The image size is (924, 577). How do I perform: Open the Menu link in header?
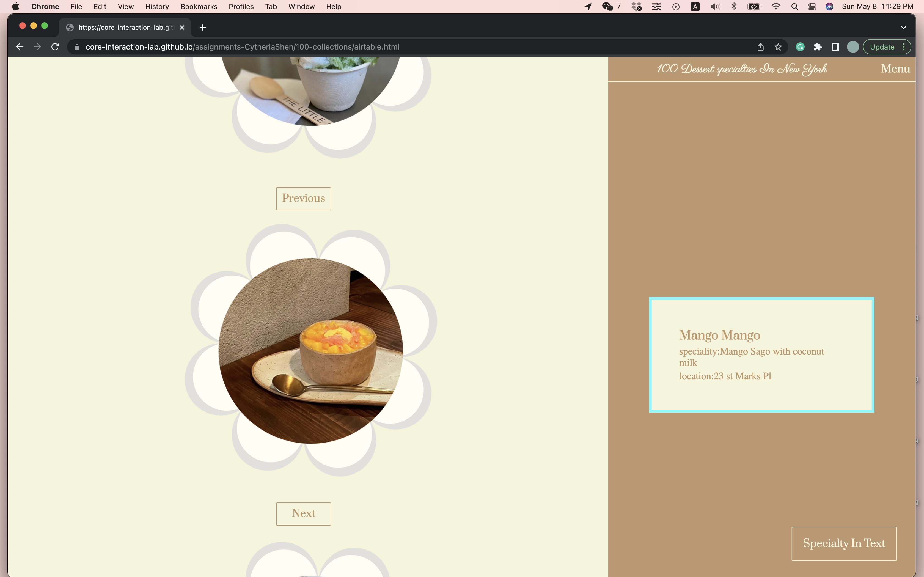pyautogui.click(x=895, y=69)
